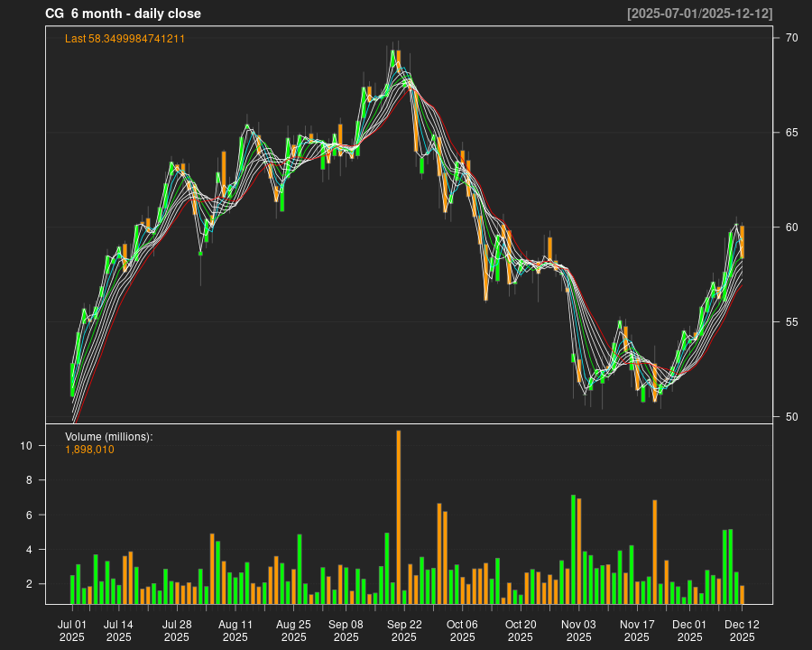812x650 pixels.
Task: Select the Dec 12 2025 date label
Action: point(742,630)
